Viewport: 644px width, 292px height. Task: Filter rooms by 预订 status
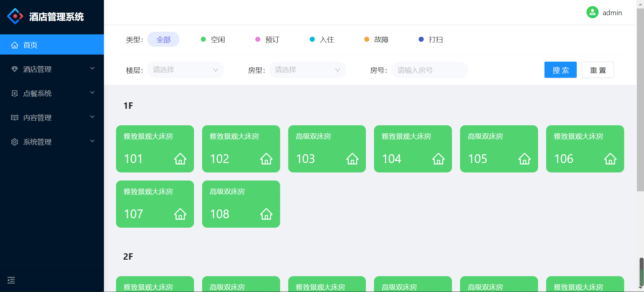(x=267, y=39)
